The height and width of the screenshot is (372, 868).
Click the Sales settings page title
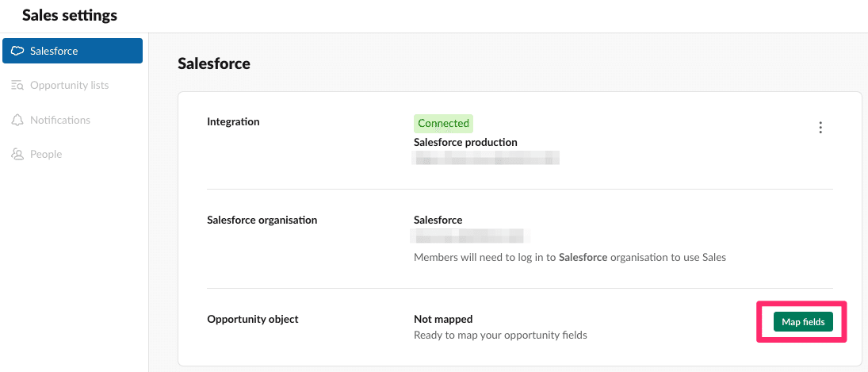(x=70, y=16)
